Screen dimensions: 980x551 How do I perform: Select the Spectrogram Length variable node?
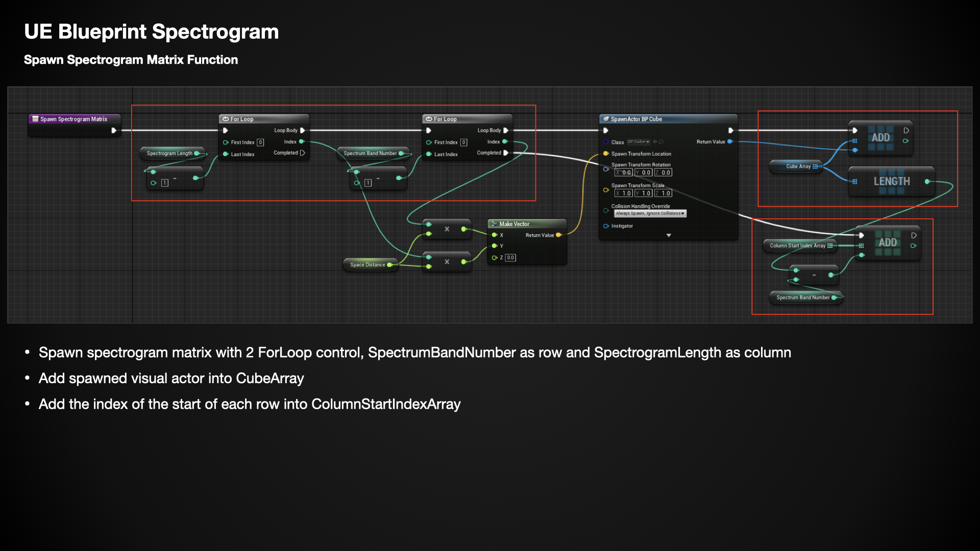172,153
